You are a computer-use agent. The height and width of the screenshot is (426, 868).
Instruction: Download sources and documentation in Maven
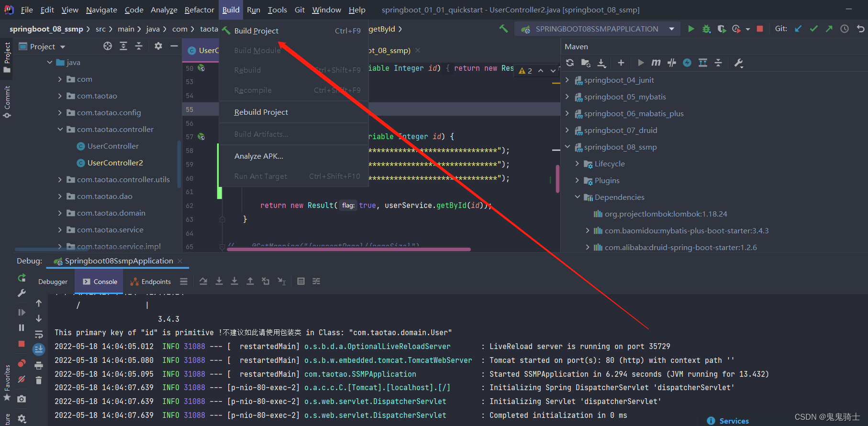(601, 63)
